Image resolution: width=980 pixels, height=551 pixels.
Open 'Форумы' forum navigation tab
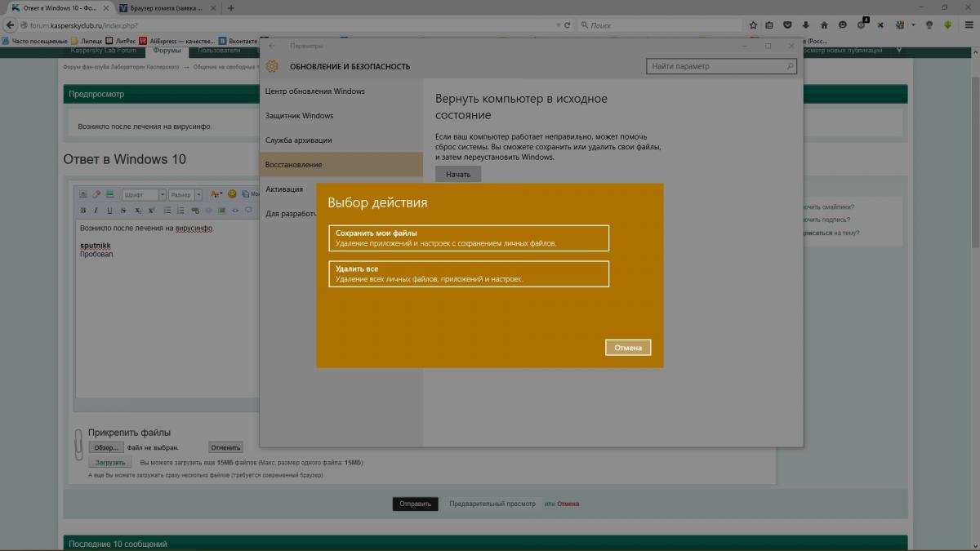167,51
